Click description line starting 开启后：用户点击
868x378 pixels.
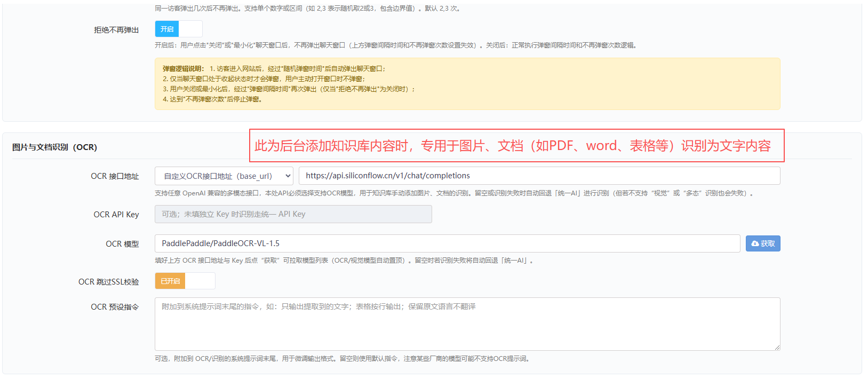tap(397, 45)
